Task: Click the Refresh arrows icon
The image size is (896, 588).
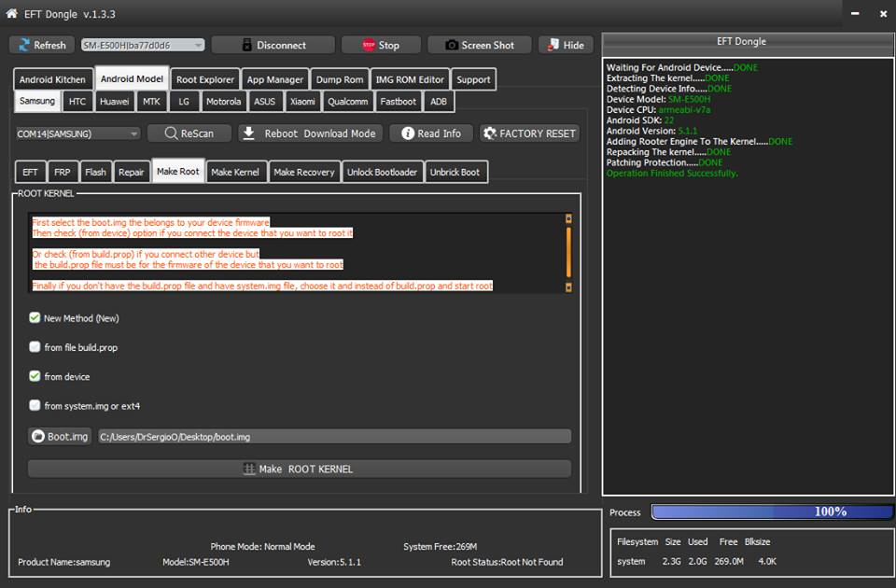Action: point(24,45)
